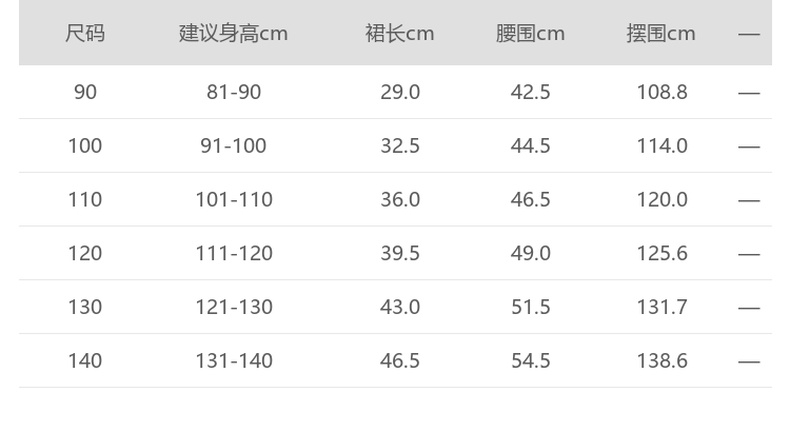Screen dimensions: 790x431
Task: Click the waist value 42.5
Action: point(530,92)
